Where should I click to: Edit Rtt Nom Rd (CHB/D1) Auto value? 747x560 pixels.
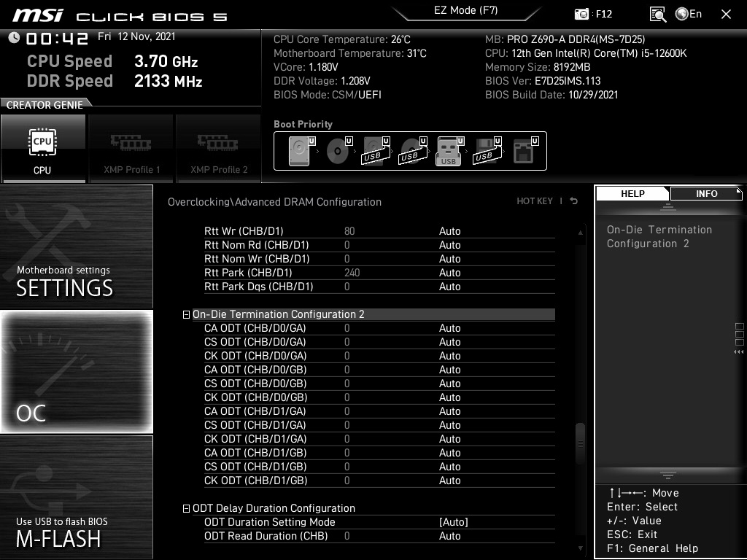coord(449,245)
